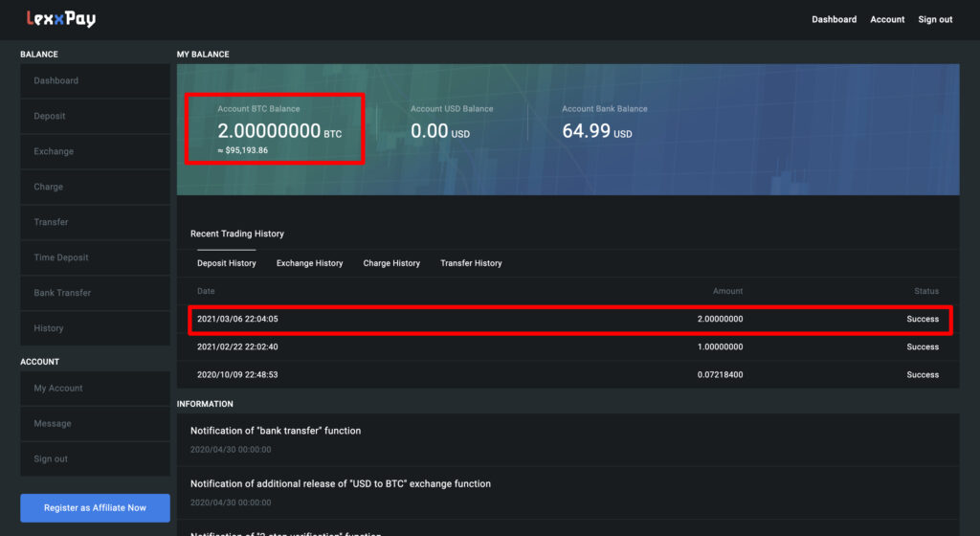Open the Exchange sidebar item

tap(95, 151)
